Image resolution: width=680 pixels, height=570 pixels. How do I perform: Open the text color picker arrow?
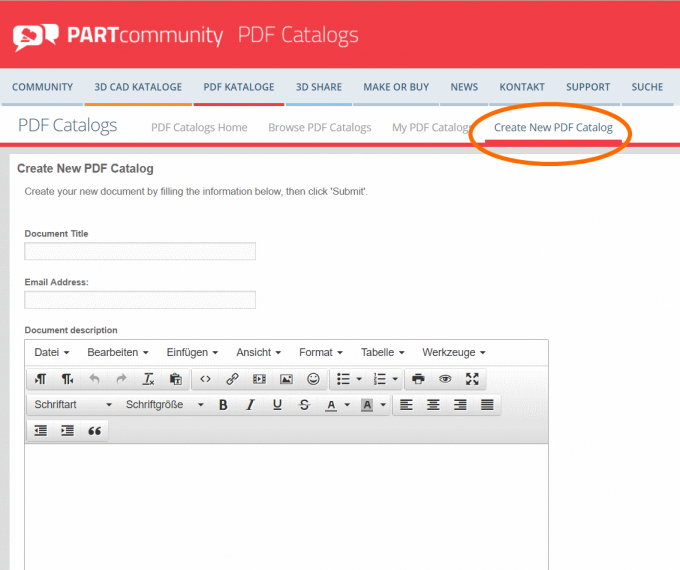click(347, 405)
